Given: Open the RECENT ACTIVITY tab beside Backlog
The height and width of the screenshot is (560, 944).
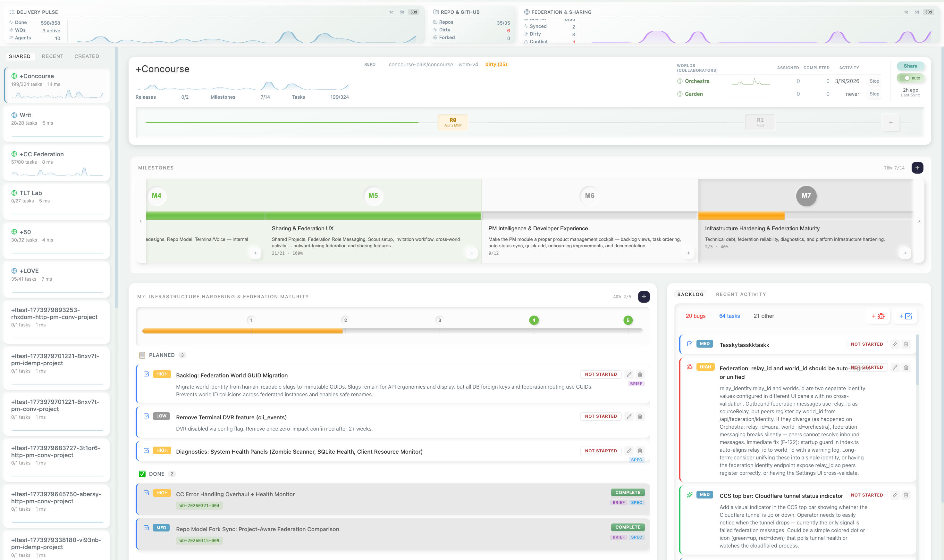Looking at the screenshot, I should point(741,294).
